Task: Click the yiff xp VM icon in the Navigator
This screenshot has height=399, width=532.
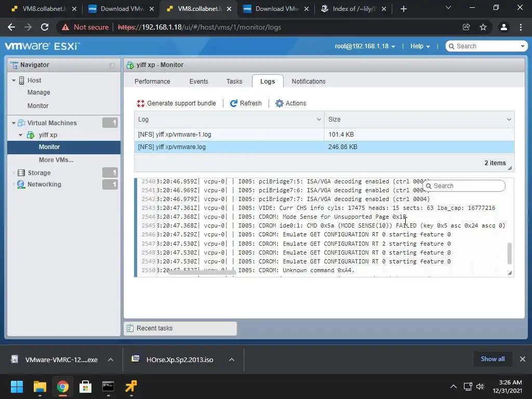Action: (31, 135)
